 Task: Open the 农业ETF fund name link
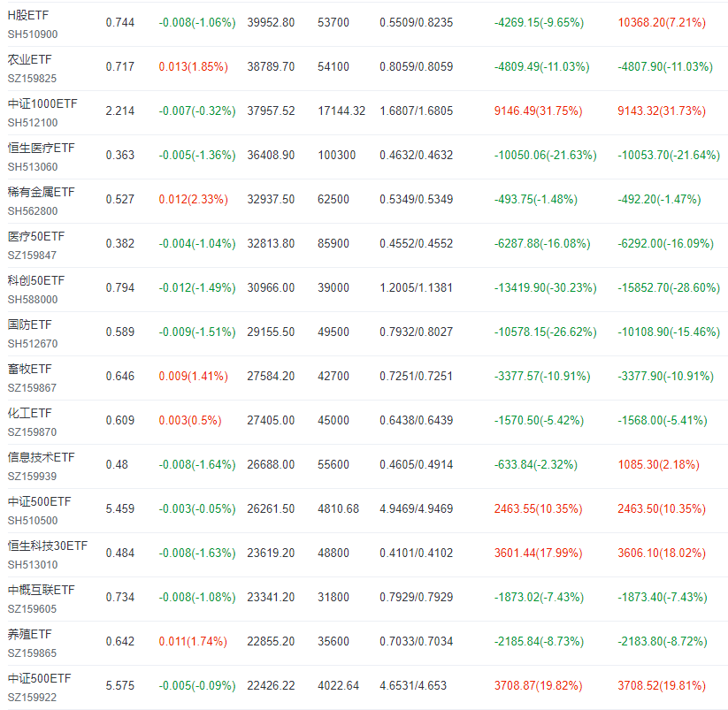[x=30, y=59]
